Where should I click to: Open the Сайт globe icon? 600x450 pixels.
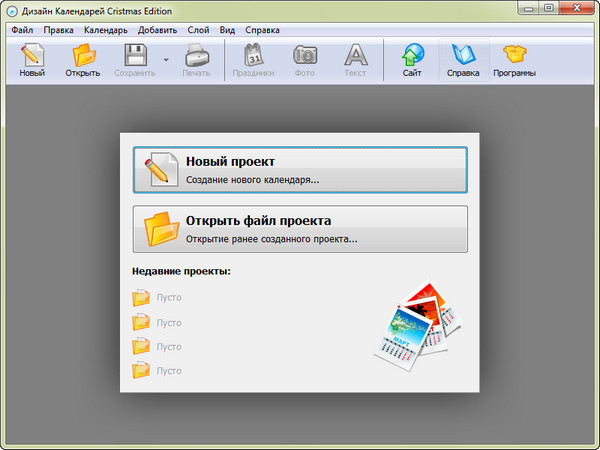pos(411,56)
